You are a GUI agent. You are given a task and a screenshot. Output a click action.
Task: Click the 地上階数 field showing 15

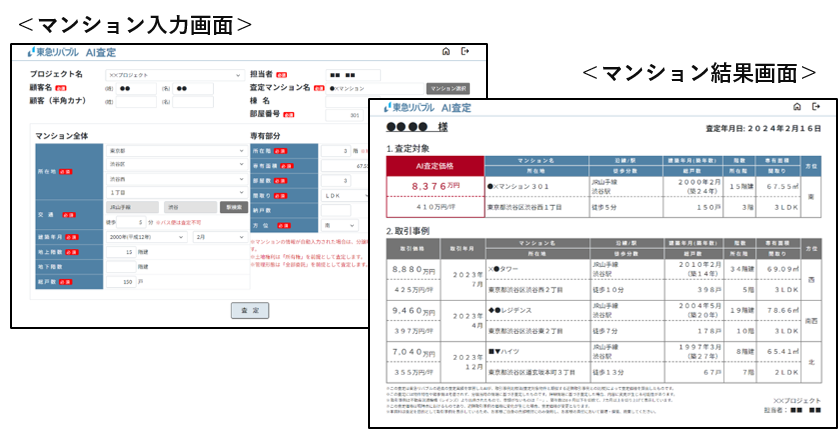[121, 252]
